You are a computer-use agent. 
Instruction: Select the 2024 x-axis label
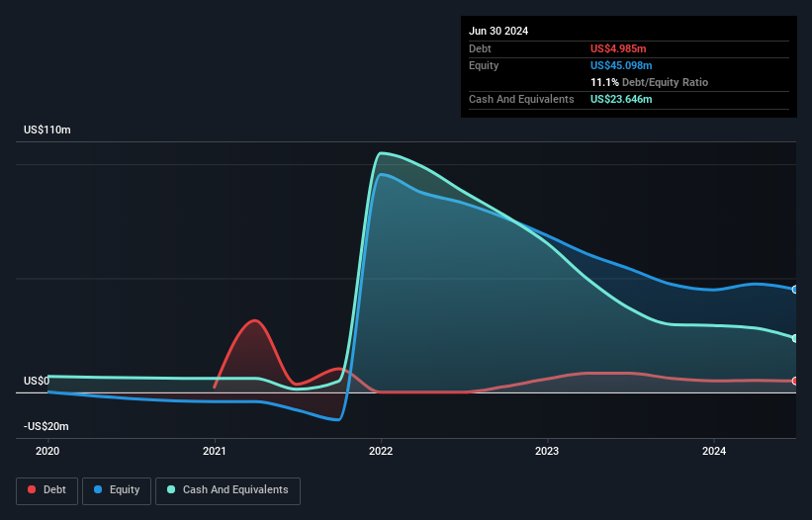coord(714,451)
